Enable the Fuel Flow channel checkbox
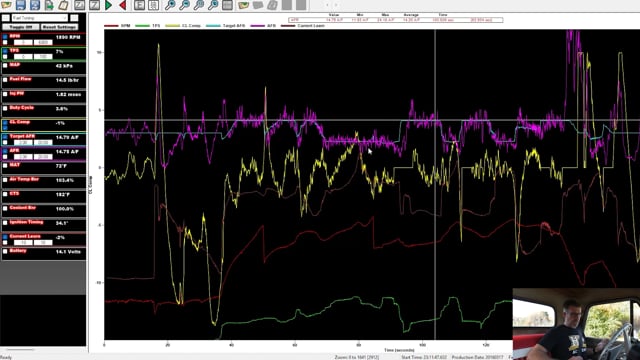Viewport: 640px width, 360px height. pos(5,80)
